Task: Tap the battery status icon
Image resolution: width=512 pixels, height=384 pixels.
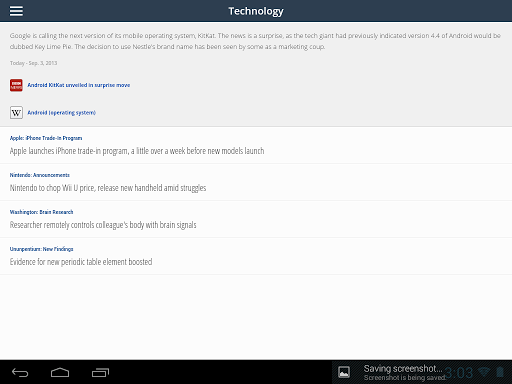Action: point(500,372)
